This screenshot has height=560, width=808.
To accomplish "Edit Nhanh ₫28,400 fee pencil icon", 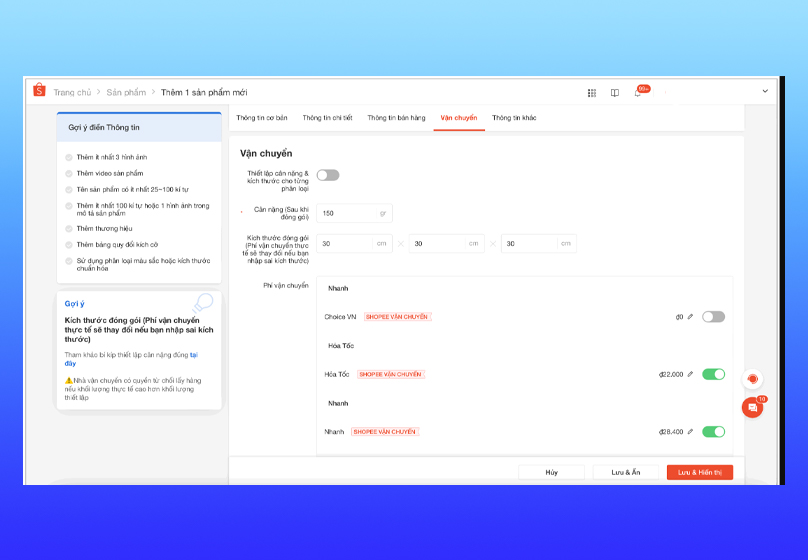I will coord(690,432).
